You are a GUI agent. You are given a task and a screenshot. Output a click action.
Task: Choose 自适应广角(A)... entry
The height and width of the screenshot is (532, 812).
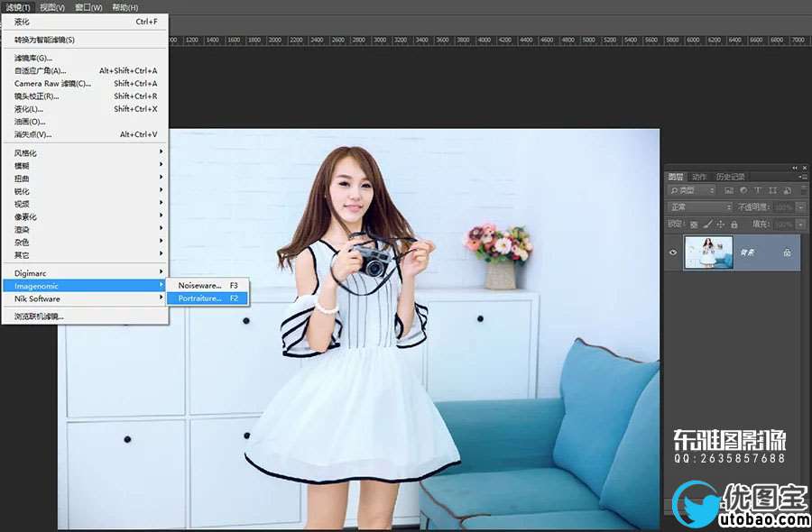tap(86, 70)
